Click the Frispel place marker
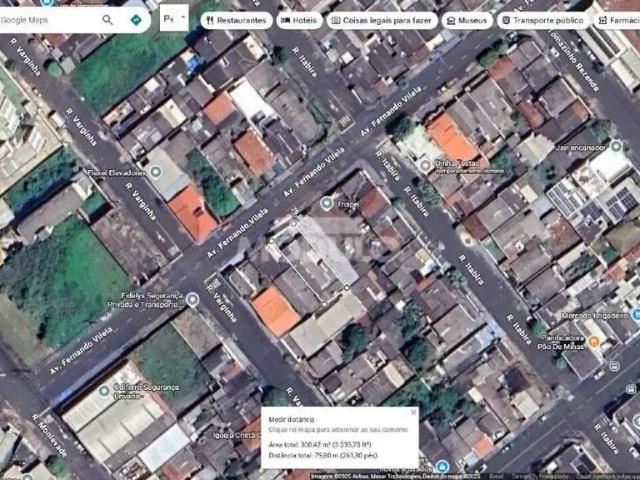 coord(326,203)
